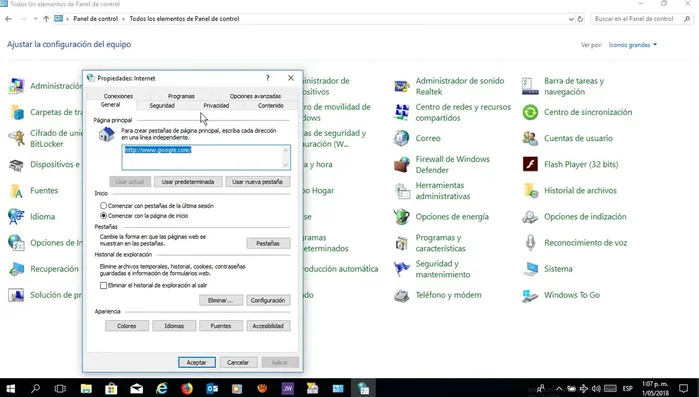699x397 pixels.
Task: Click the Usar predeterminada button
Action: 188,182
